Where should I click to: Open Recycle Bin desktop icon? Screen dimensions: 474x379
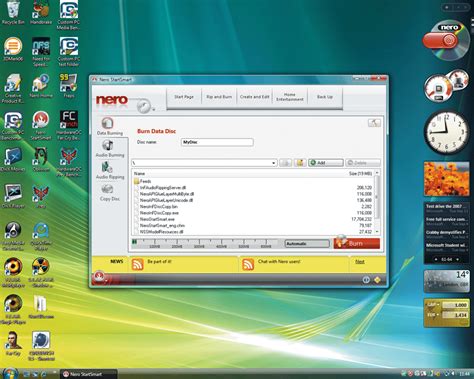tap(13, 13)
